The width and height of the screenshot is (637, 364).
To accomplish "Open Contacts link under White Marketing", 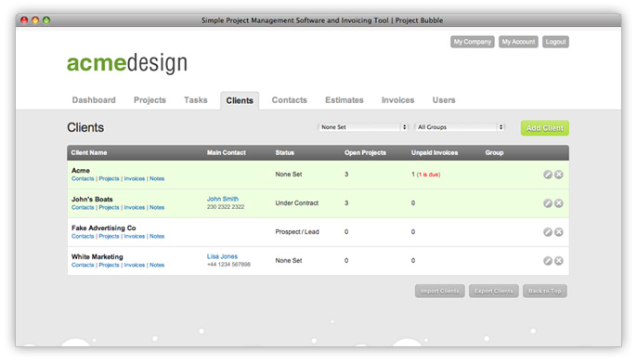I will tap(83, 266).
